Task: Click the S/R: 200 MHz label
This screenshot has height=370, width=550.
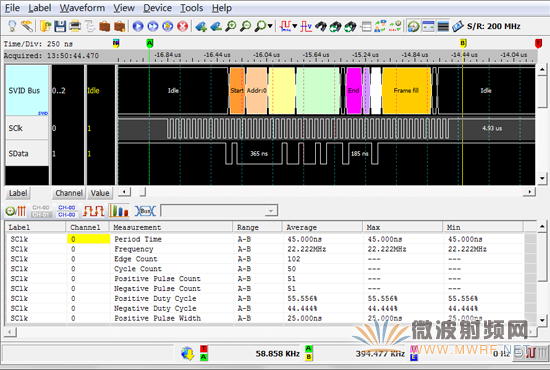Action: coord(494,26)
